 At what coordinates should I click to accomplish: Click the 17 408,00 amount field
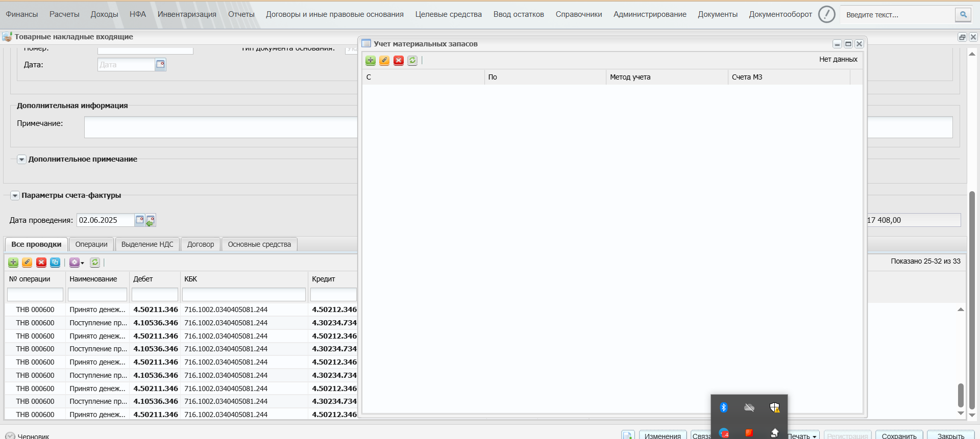tap(914, 220)
